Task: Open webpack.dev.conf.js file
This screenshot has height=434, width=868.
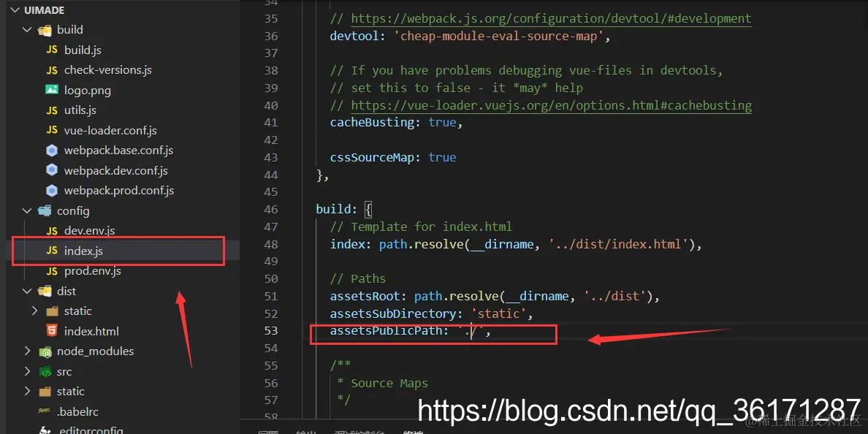Action: [x=116, y=170]
